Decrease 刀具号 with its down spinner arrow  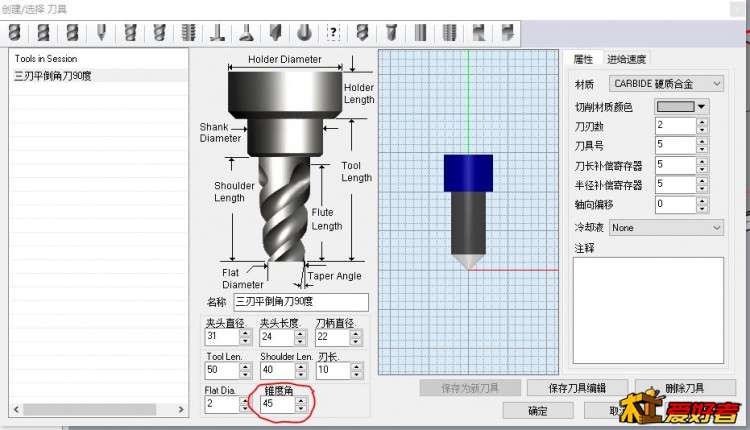pos(702,150)
